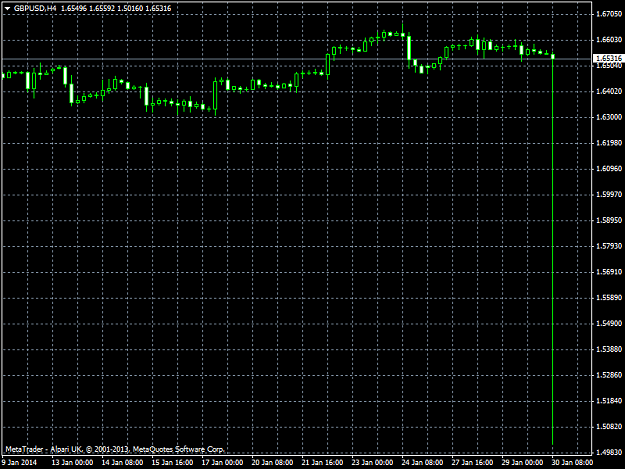Click the 1.57930 price axis label
The height and width of the screenshot is (469, 625).
click(x=609, y=246)
